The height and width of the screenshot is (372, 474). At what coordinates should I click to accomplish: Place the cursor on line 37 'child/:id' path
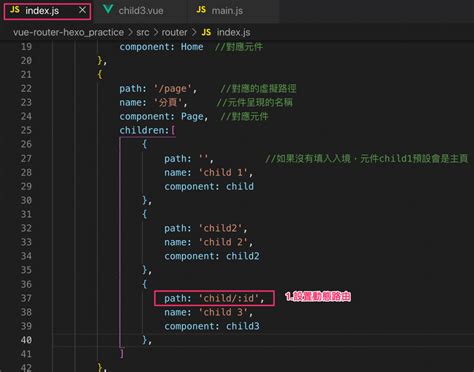229,298
